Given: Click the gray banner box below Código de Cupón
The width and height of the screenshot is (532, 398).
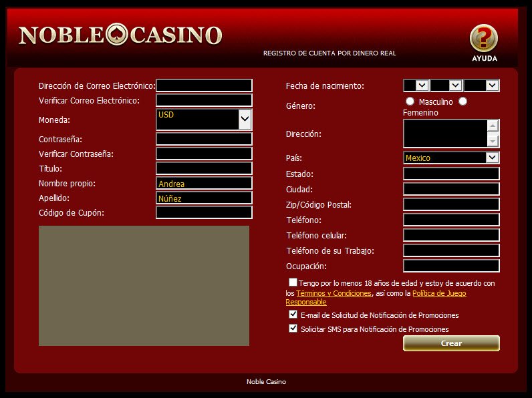Looking at the screenshot, I should tap(144, 286).
